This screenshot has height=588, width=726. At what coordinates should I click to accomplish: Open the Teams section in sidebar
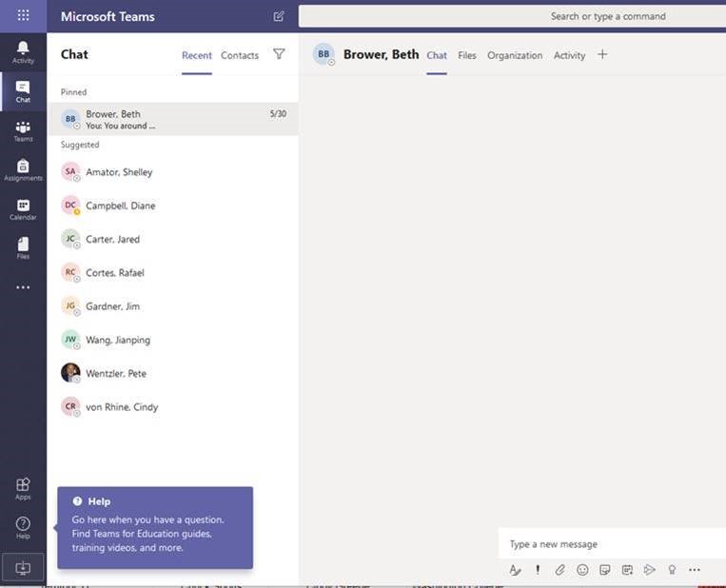tap(23, 131)
